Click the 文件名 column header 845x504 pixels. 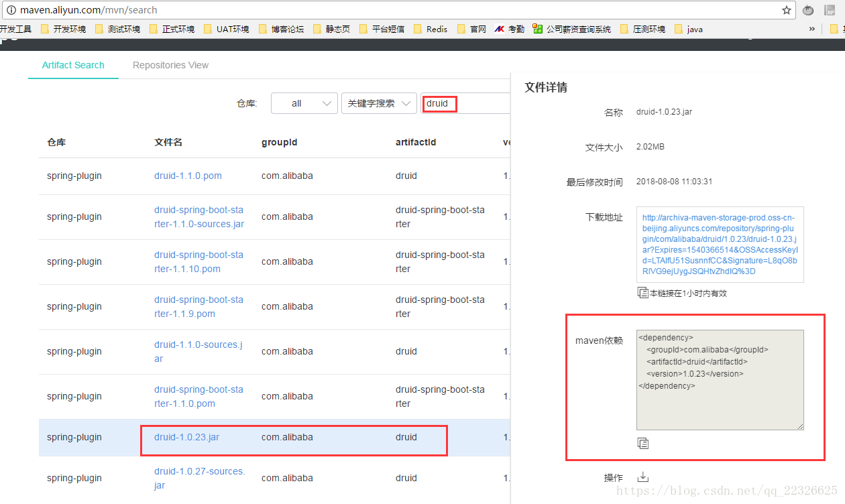(168, 142)
